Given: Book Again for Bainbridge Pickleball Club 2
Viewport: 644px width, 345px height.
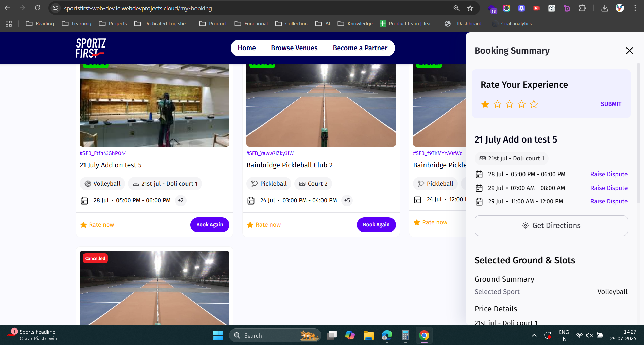Looking at the screenshot, I should pos(376,225).
